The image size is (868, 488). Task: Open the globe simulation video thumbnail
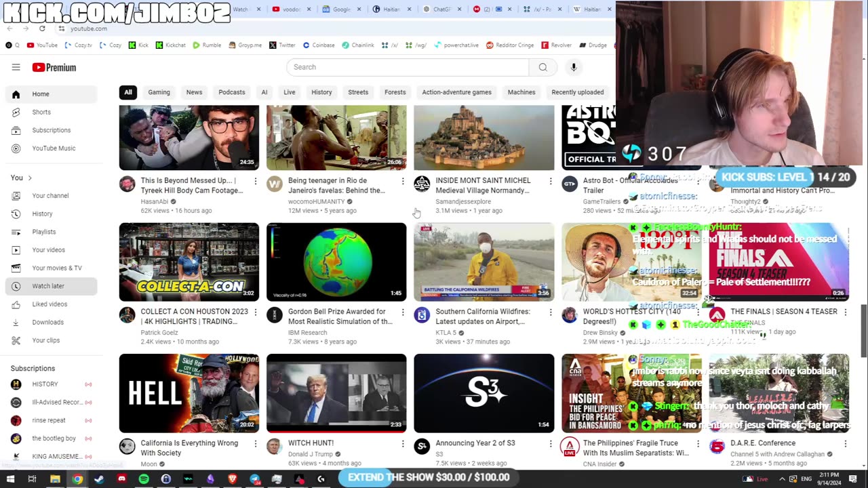coord(336,262)
